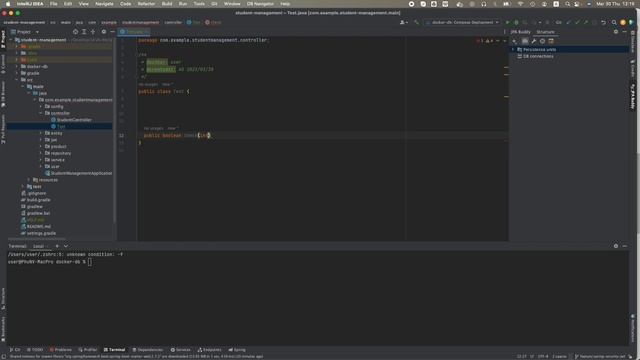Click the plus add icon in JPA Structure toolbar
Screen dimensions: 640x360
tap(515, 41)
